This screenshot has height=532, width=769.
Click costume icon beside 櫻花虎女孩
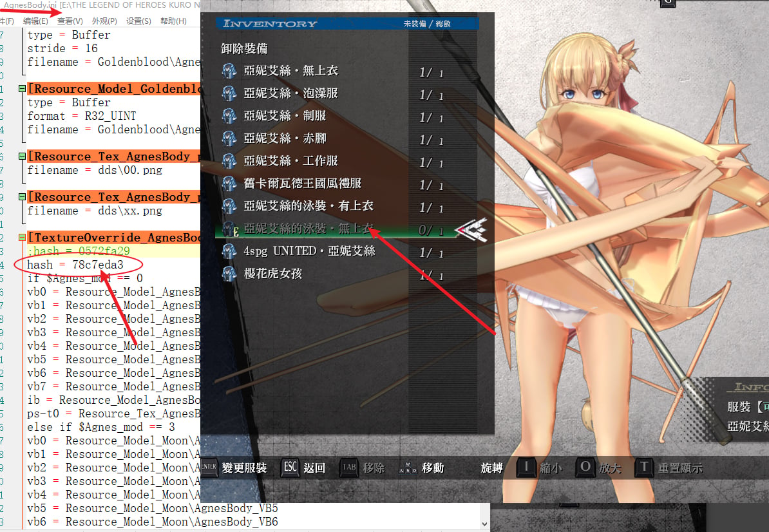(229, 274)
